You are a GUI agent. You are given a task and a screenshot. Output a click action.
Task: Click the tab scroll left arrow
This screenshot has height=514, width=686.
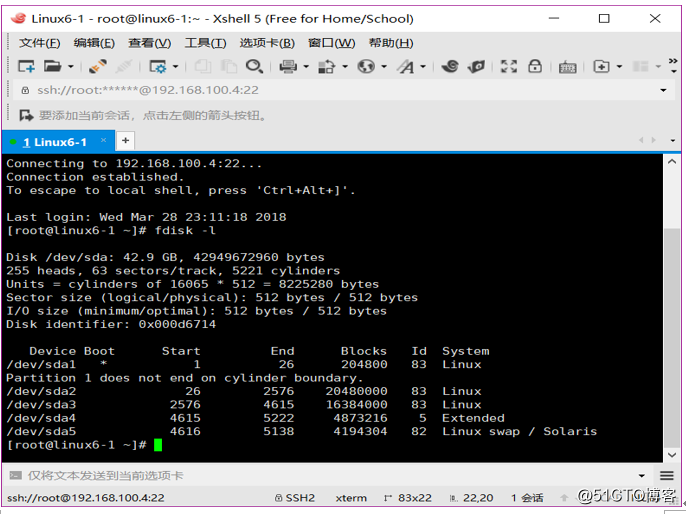pyautogui.click(x=640, y=140)
